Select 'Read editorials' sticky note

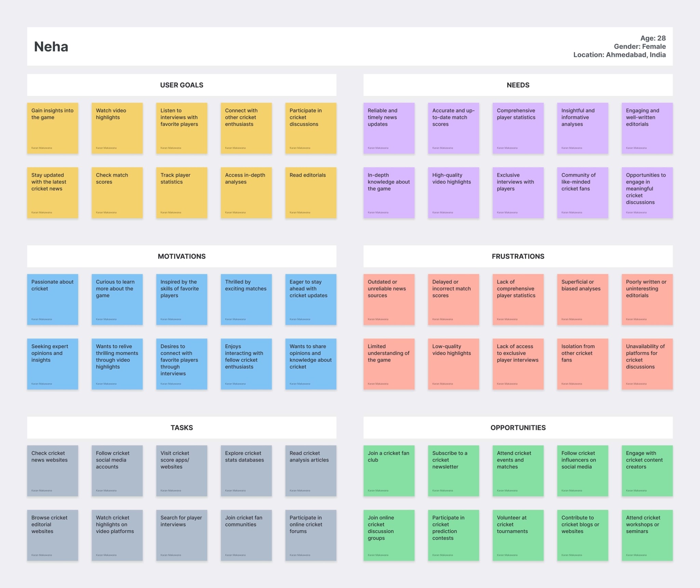point(311,193)
